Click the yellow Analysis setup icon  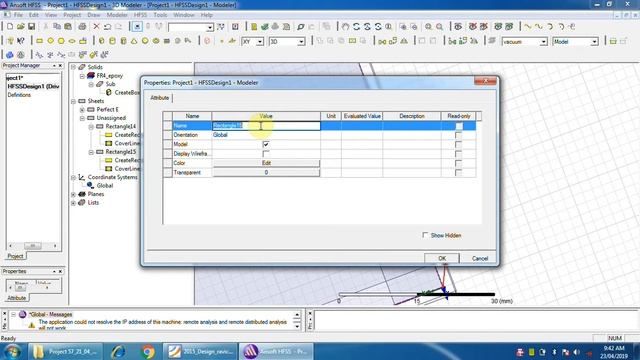point(254,27)
